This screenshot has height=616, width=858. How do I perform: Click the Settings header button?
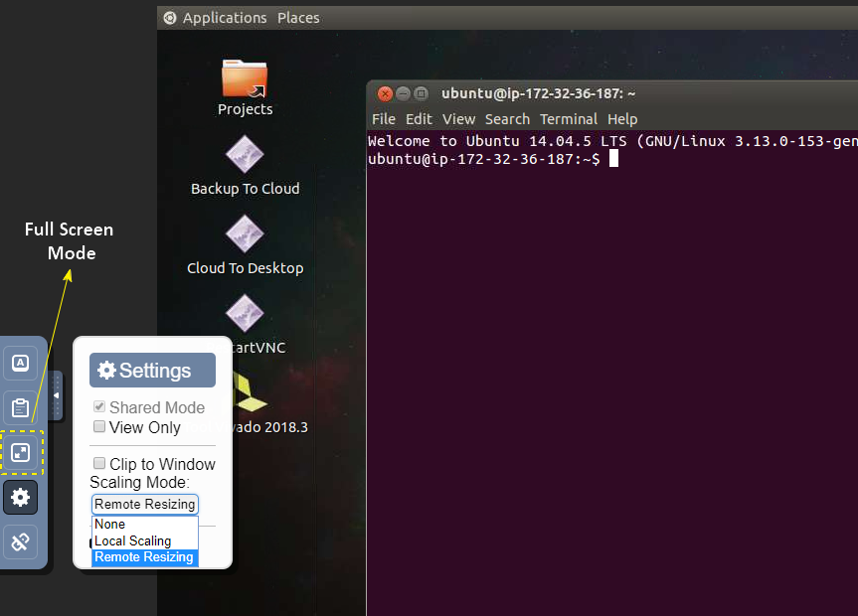click(x=152, y=370)
